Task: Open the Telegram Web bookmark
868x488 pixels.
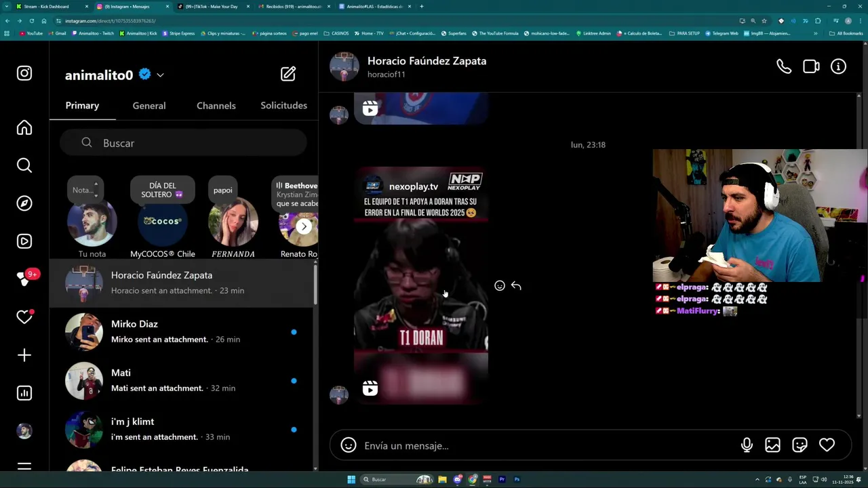Action: coord(722,33)
